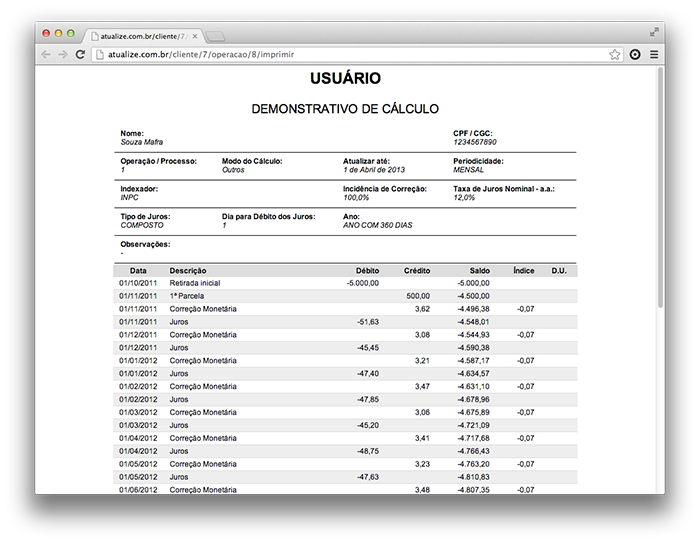Click the credit value 3,47

coord(422,387)
